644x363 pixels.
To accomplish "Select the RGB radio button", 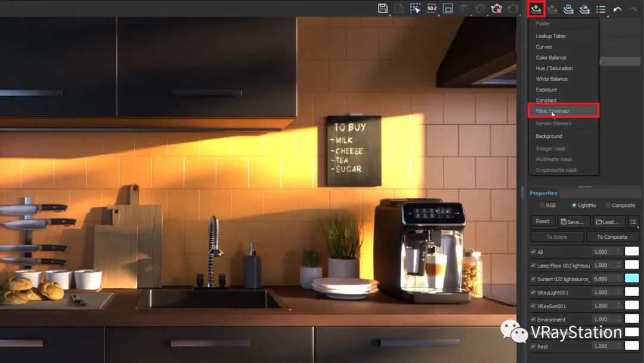I will pyautogui.click(x=542, y=205).
